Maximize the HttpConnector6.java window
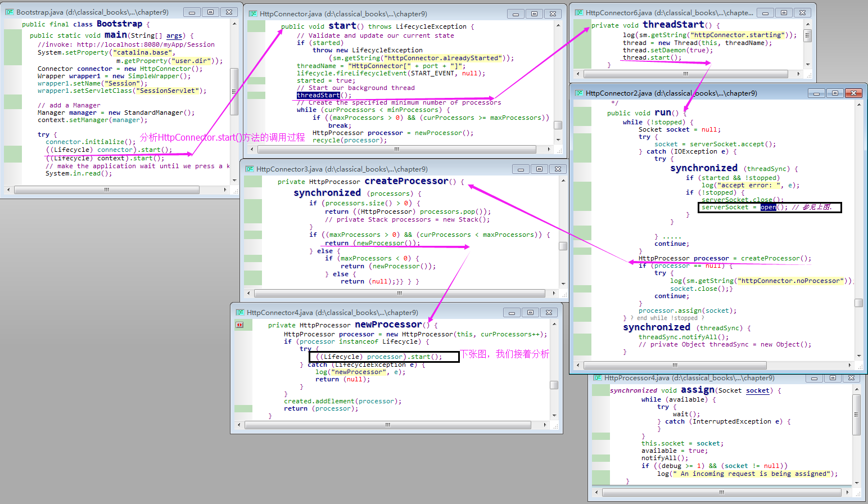The height and width of the screenshot is (504, 868). click(784, 12)
